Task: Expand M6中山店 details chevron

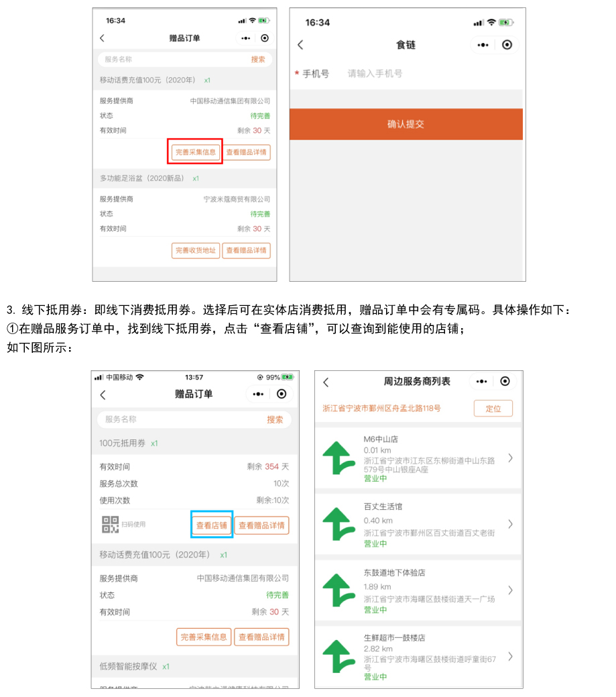Action: pyautogui.click(x=510, y=458)
